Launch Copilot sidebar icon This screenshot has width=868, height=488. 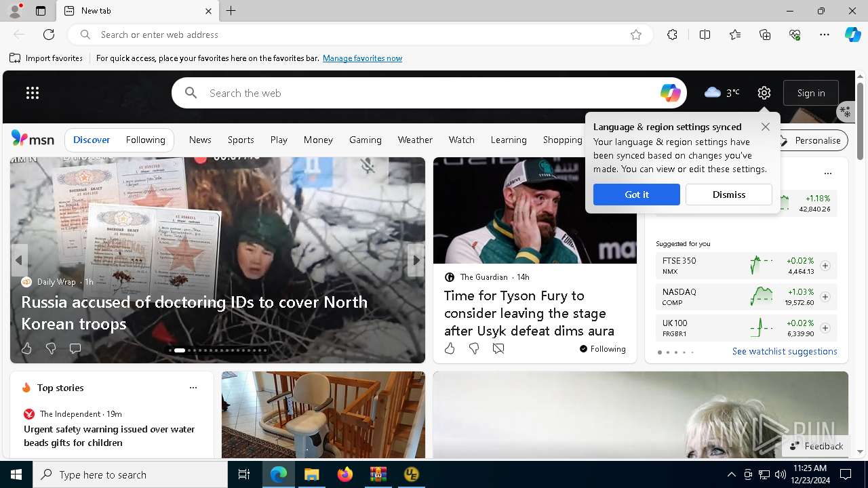pyautogui.click(x=853, y=35)
